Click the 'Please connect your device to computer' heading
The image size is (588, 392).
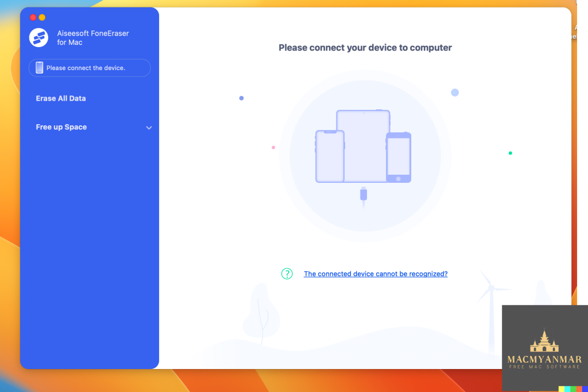tap(365, 48)
